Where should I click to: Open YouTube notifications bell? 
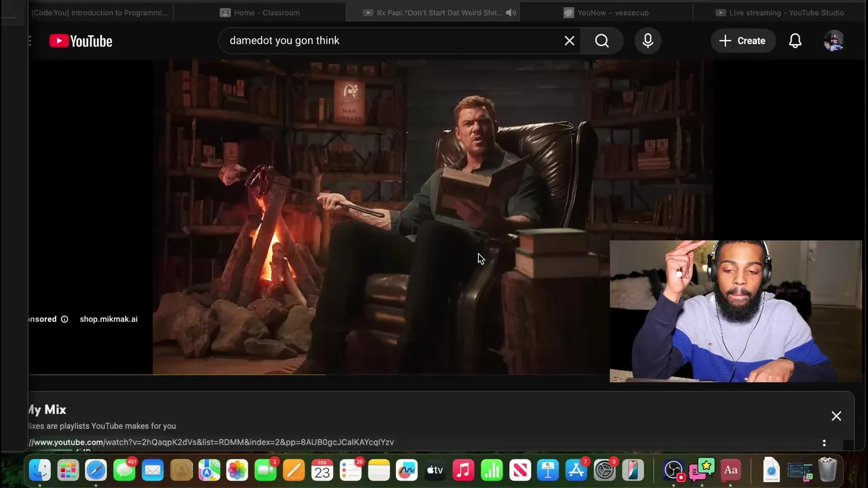[795, 41]
